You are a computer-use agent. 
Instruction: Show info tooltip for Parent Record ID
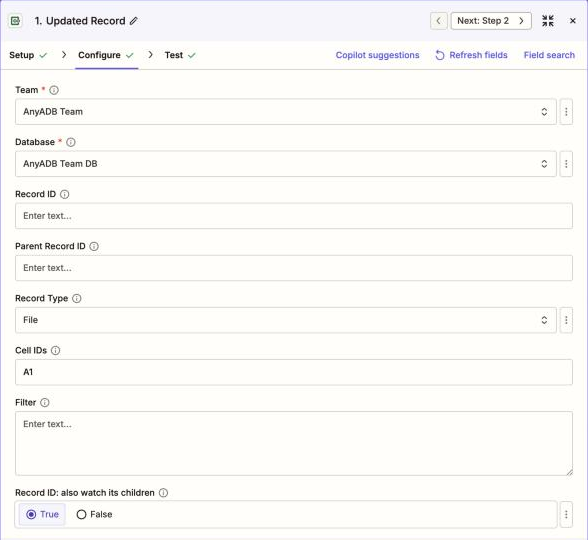(x=94, y=246)
